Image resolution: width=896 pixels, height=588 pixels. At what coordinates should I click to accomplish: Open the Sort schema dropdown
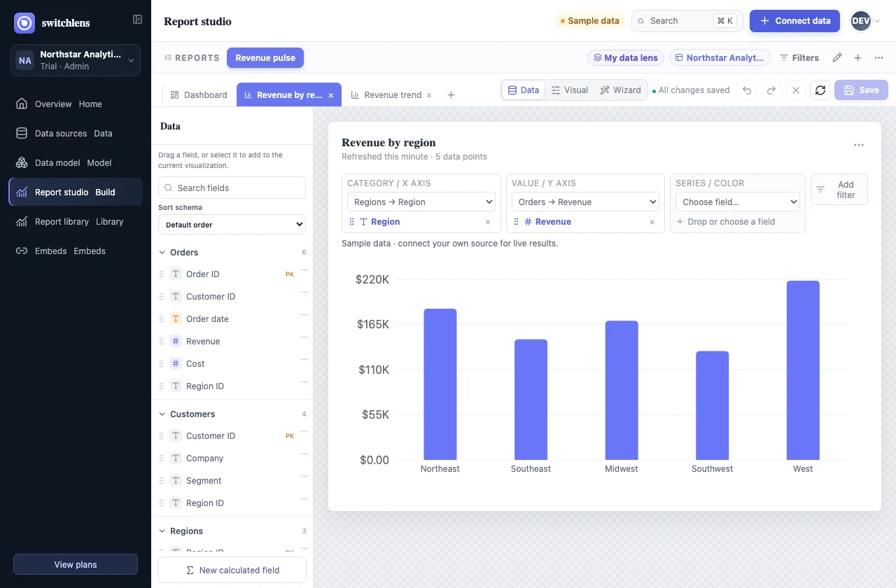(x=232, y=225)
